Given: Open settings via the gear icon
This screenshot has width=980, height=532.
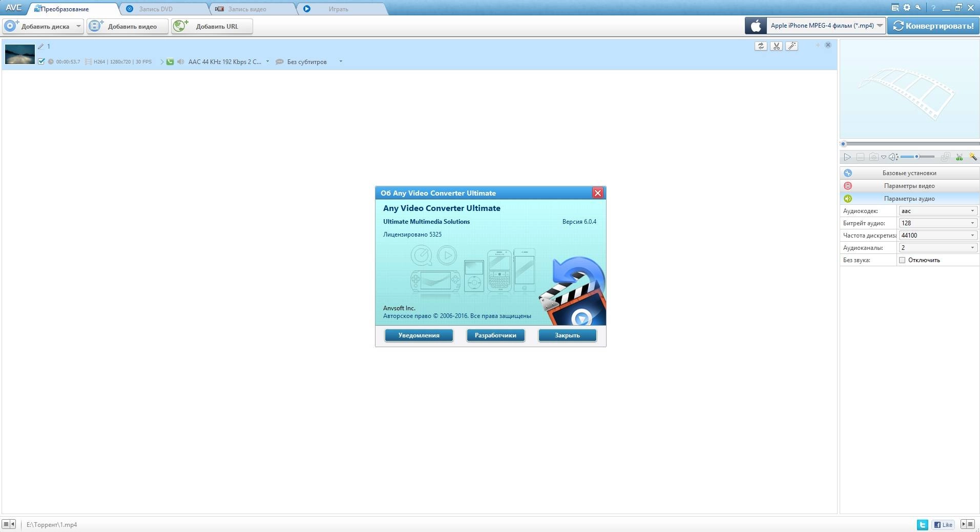Looking at the screenshot, I should (907, 8).
